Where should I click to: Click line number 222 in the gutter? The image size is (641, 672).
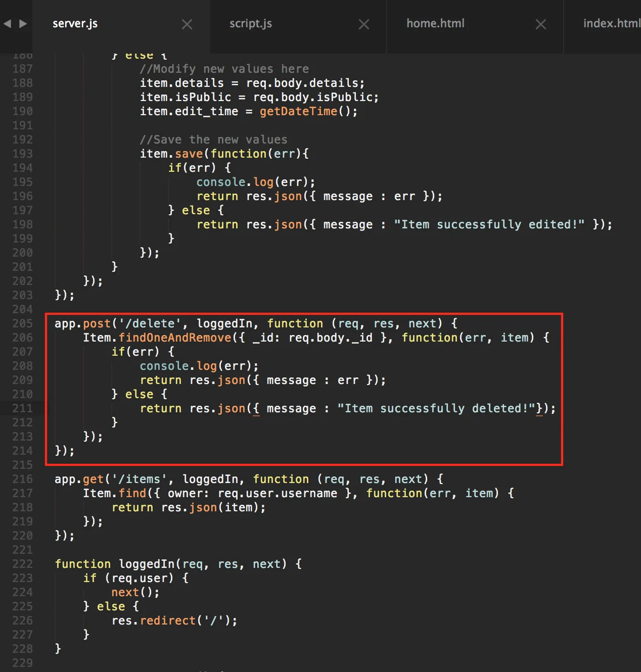22,564
